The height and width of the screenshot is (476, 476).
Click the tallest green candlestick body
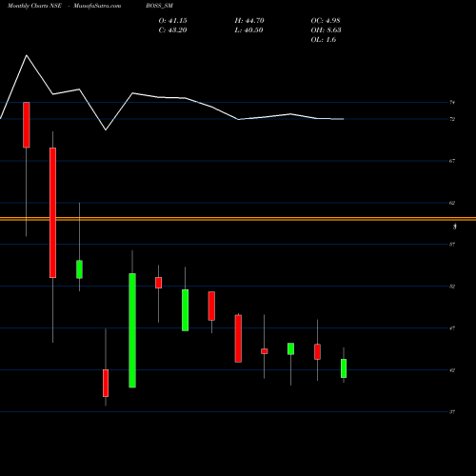[132, 330]
